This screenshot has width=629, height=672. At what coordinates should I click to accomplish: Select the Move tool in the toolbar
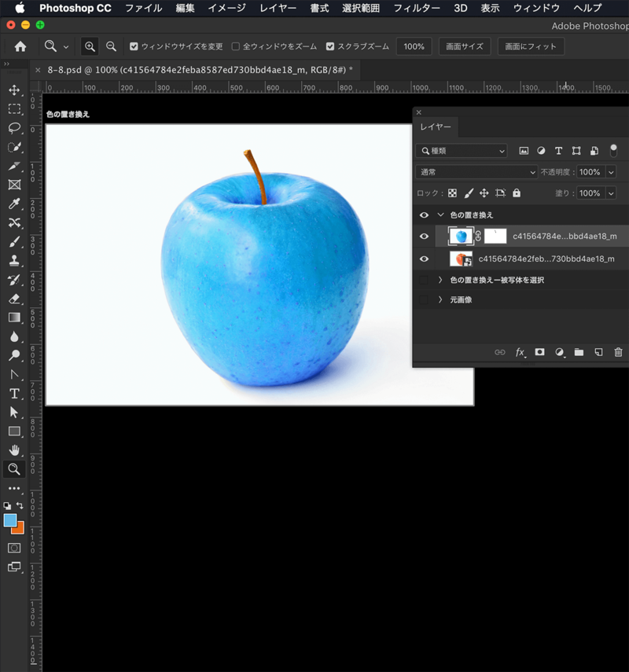(16, 90)
